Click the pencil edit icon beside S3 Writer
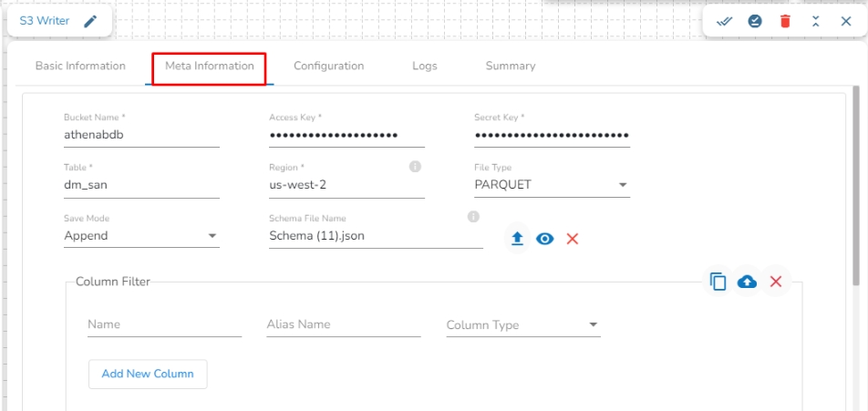 [x=90, y=22]
